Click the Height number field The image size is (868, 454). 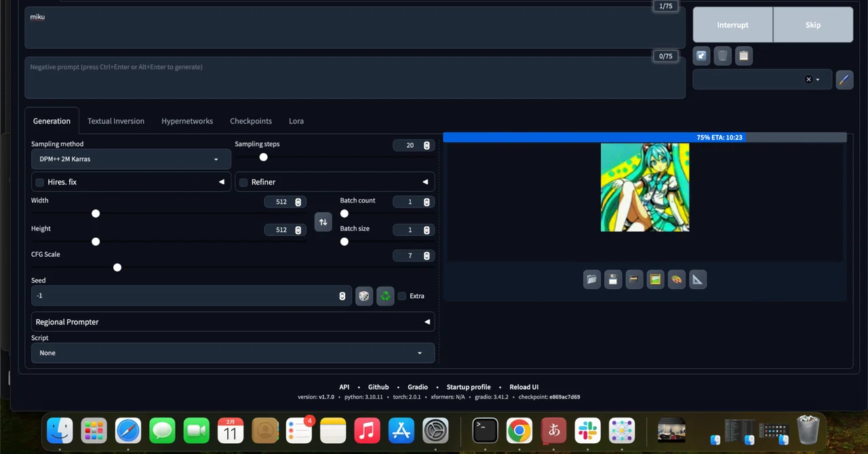click(x=285, y=230)
